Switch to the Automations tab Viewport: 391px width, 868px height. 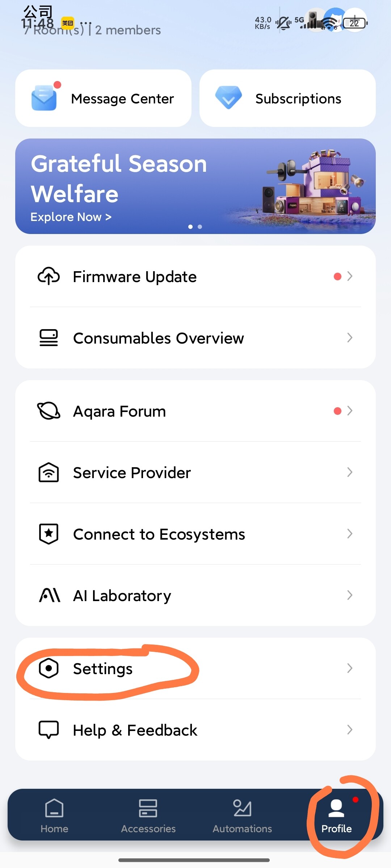(242, 815)
